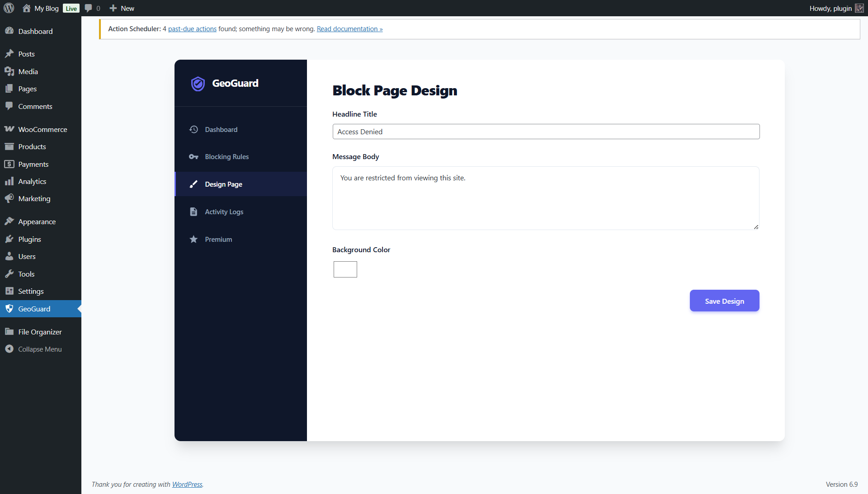Click the Blocking Rules key icon
The height and width of the screenshot is (494, 868).
pos(193,157)
